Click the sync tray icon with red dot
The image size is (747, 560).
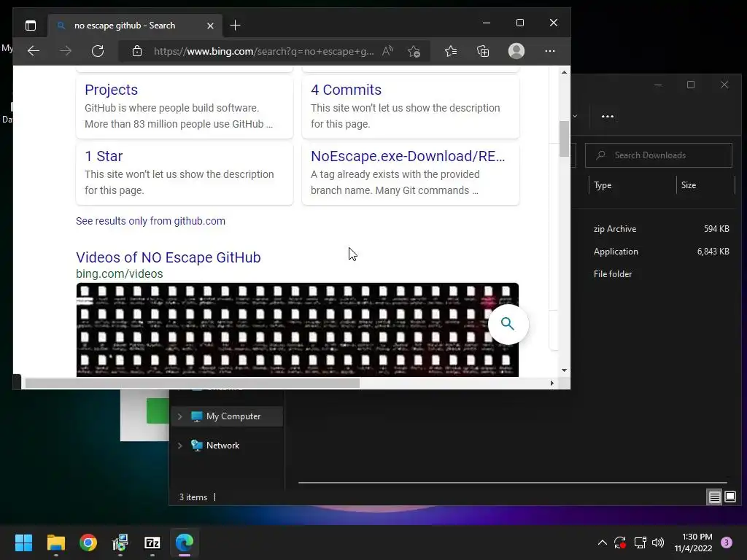620,542
